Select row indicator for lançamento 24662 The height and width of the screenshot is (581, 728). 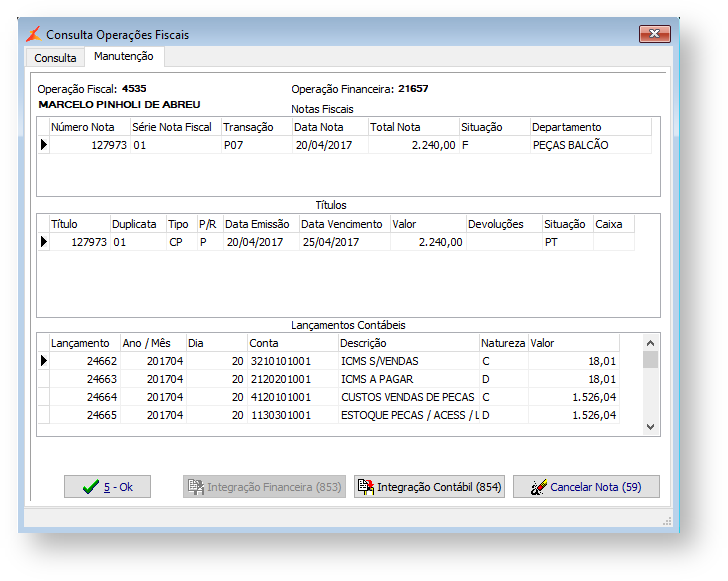tap(43, 361)
